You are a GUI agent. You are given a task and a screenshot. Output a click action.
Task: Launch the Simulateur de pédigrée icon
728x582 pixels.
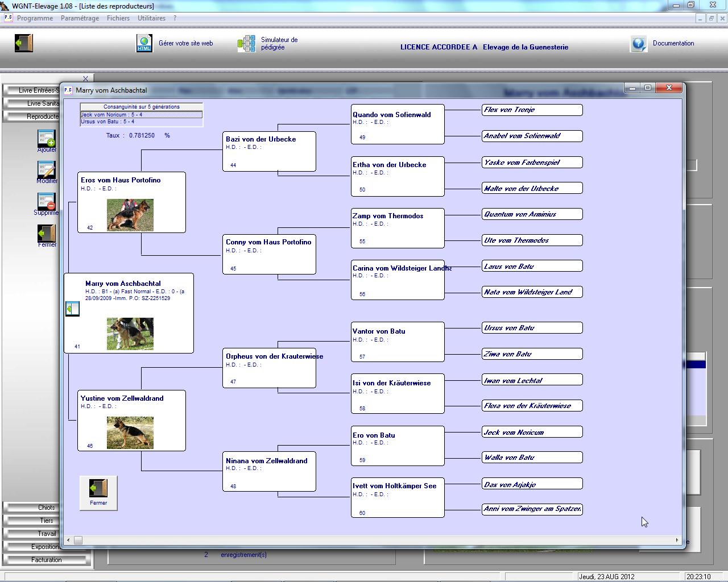(246, 44)
